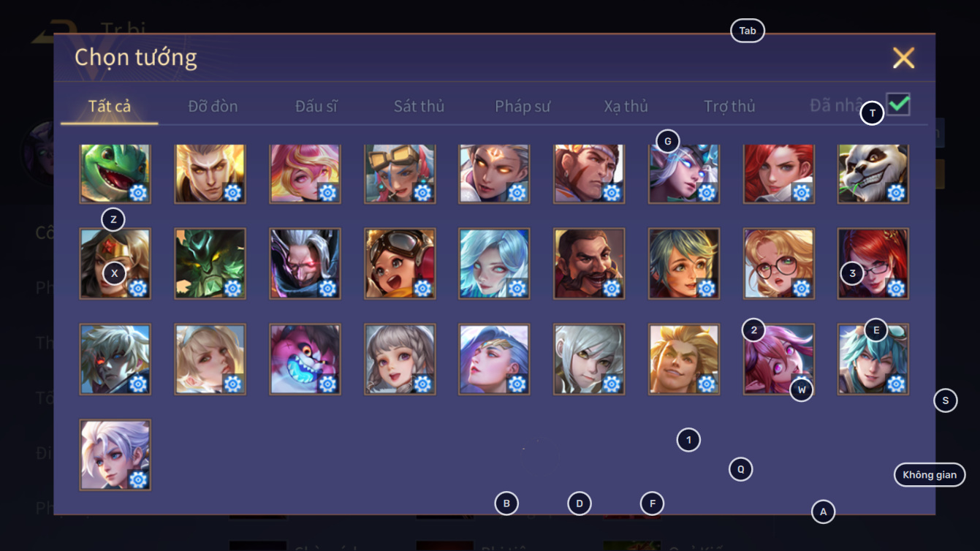Click gear icon on spiky blonde grinning hero
This screenshot has height=551, width=980.
pyautogui.click(x=707, y=384)
